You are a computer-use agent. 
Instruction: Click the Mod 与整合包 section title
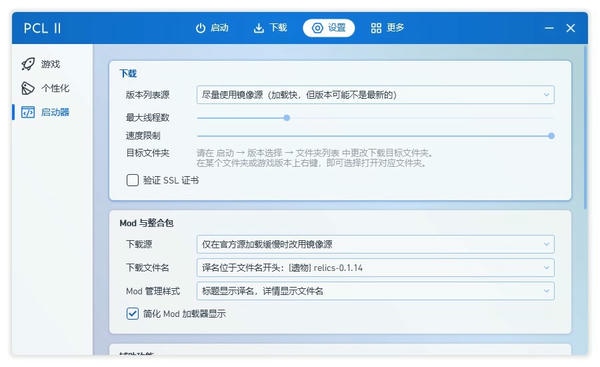[146, 223]
